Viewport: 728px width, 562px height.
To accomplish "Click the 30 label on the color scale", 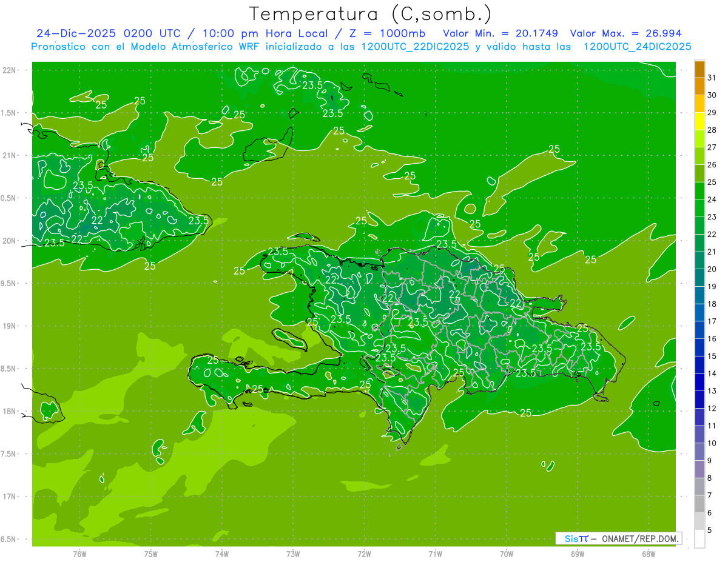I will click(x=712, y=95).
